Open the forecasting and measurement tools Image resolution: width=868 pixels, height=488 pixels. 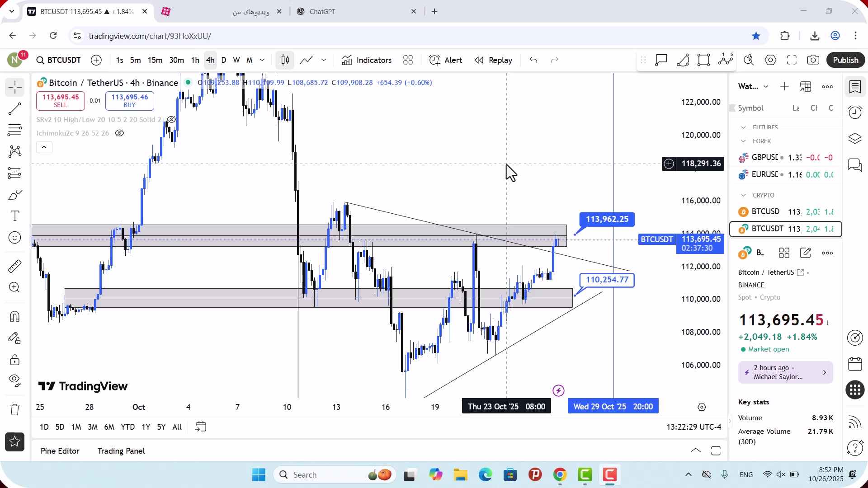[15, 173]
